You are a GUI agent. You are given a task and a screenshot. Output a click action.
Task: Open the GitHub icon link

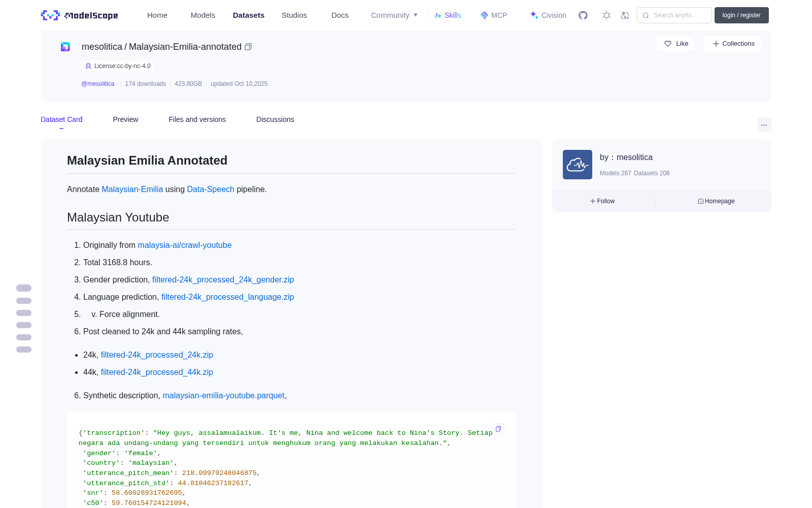(x=583, y=15)
